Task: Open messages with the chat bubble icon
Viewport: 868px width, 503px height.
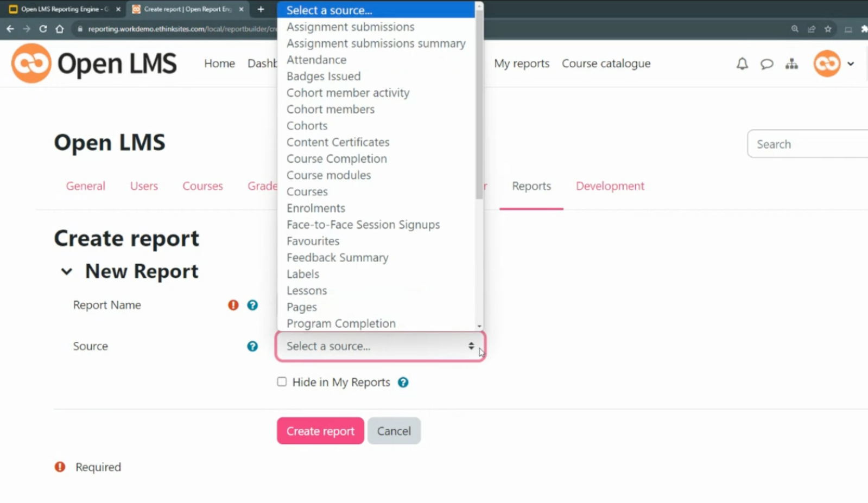Action: pos(766,63)
